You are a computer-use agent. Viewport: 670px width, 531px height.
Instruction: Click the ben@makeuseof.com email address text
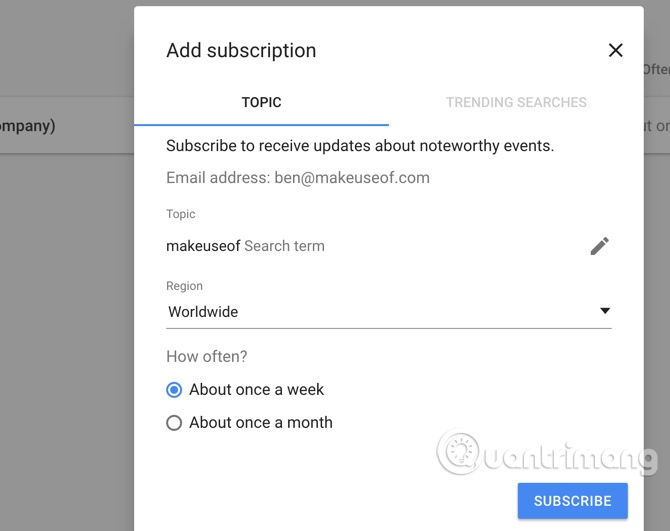click(352, 178)
